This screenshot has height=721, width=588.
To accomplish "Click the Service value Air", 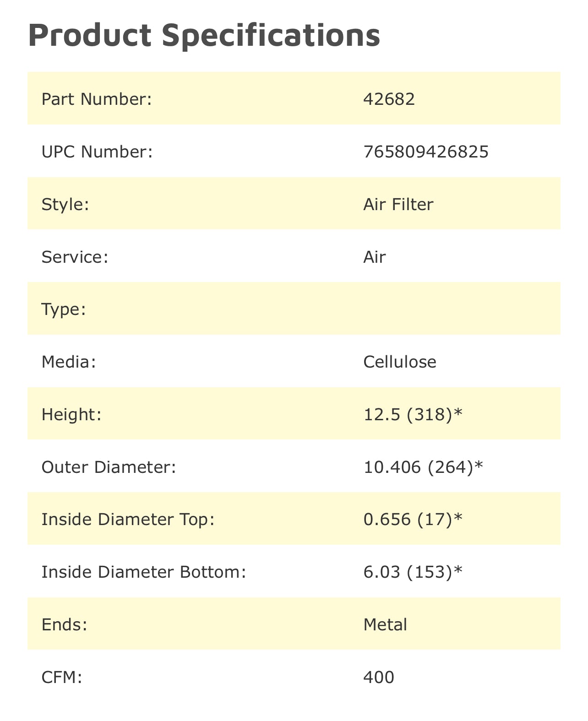I will tap(374, 257).
